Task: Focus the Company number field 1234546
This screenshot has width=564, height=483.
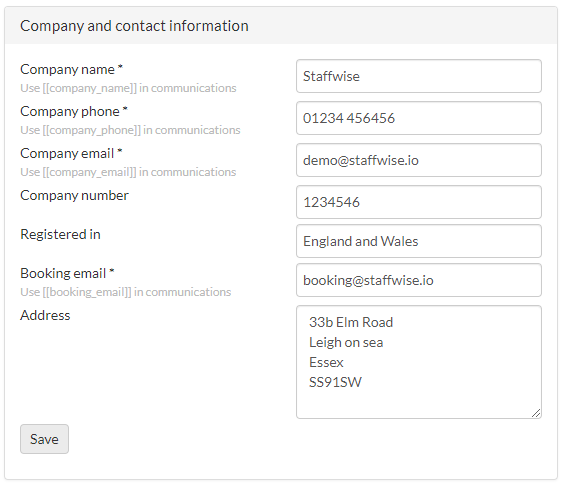Action: coord(419,202)
